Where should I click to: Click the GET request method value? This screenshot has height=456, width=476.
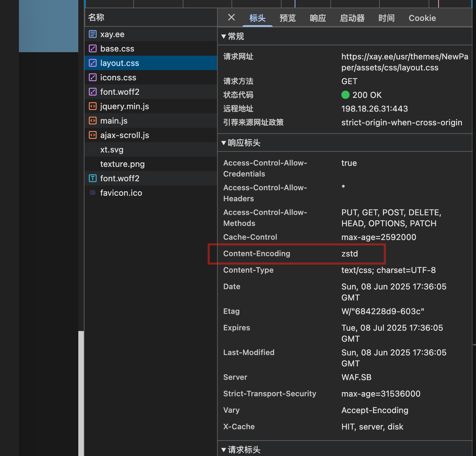coord(349,81)
